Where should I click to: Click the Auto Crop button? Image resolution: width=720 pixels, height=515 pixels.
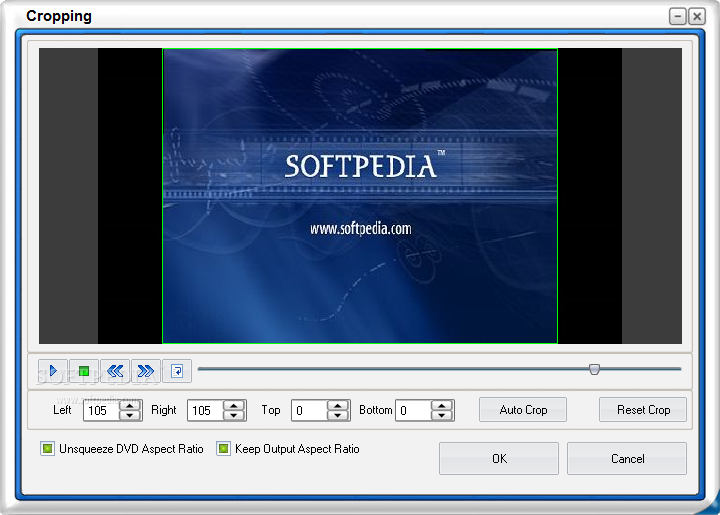523,409
